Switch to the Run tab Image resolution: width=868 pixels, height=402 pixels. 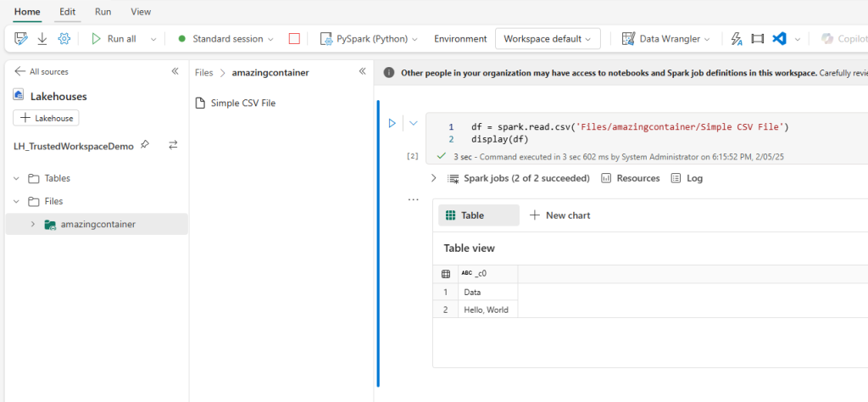[x=103, y=12]
